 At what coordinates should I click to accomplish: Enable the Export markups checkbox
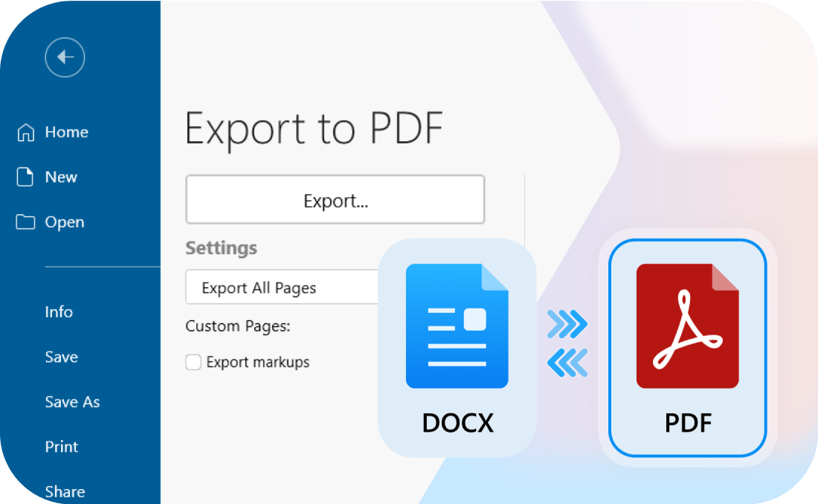coord(193,362)
